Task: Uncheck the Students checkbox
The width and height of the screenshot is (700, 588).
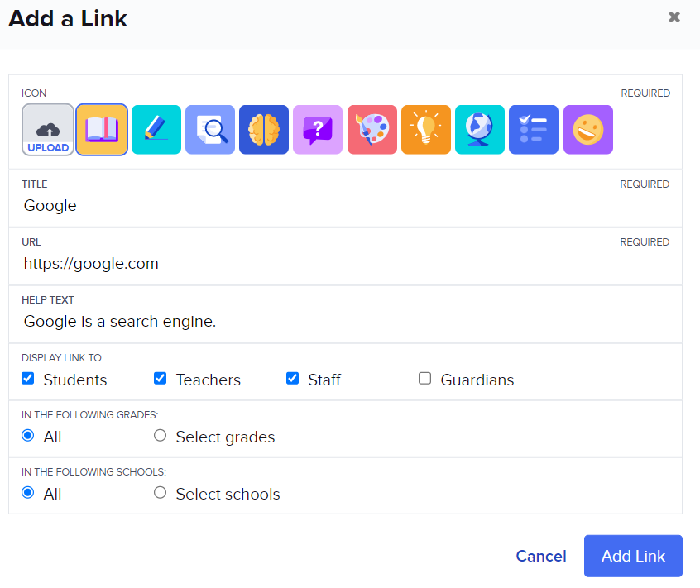Action: 28,379
